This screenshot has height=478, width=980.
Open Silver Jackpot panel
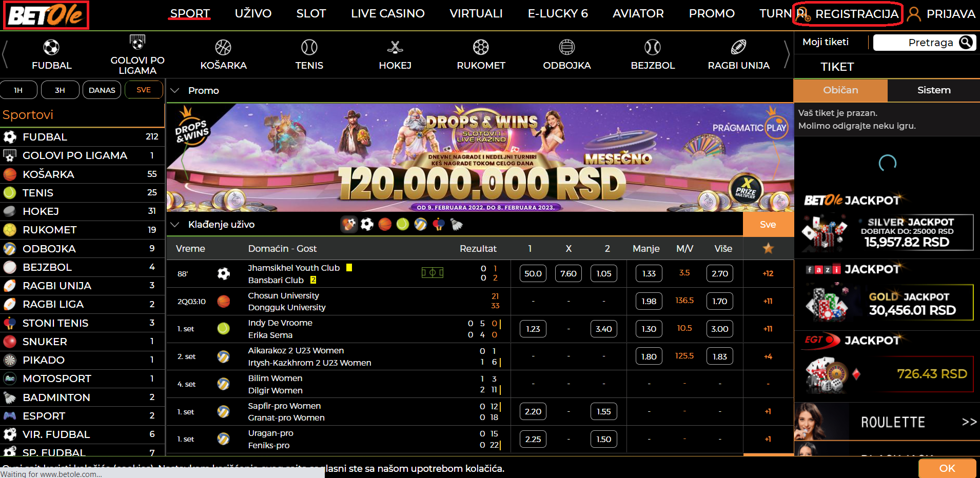888,232
